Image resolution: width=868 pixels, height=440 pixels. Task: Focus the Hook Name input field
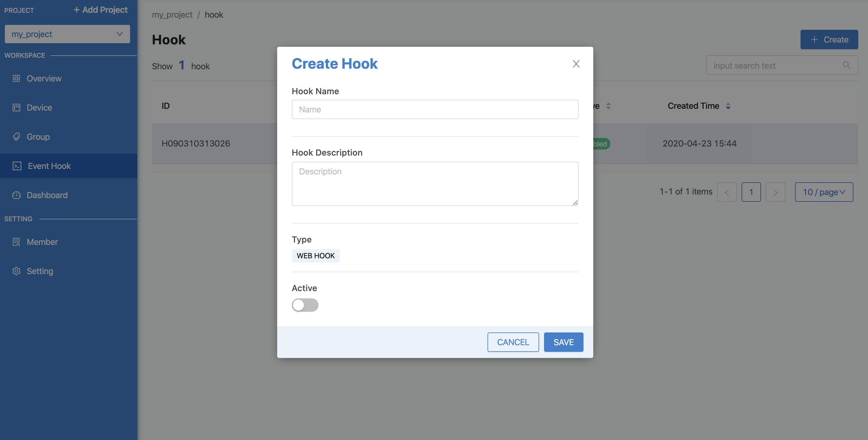435,109
